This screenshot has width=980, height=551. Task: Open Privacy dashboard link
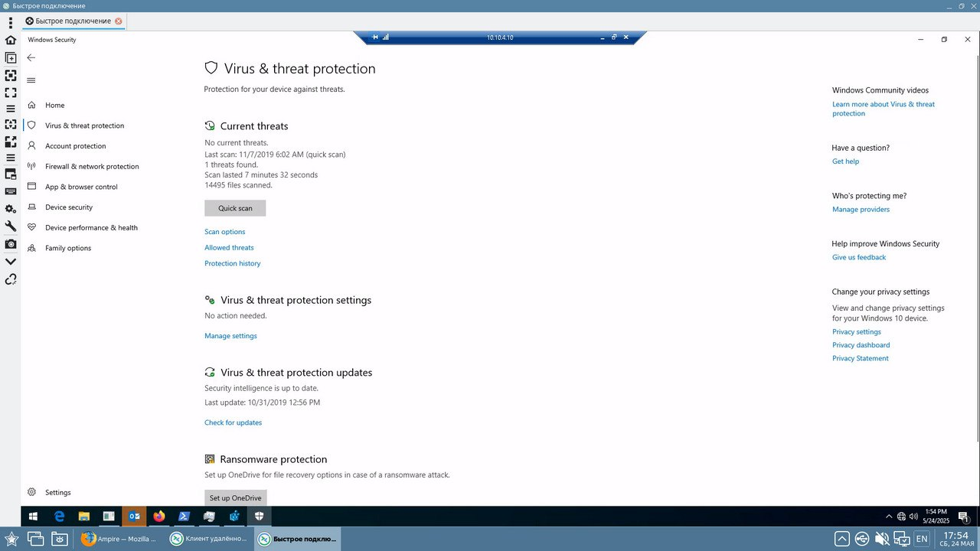coord(861,345)
